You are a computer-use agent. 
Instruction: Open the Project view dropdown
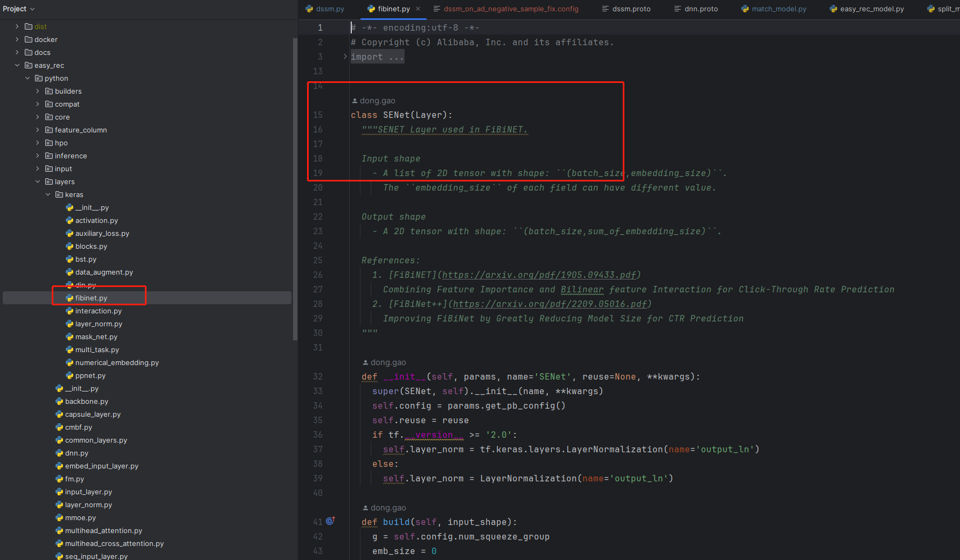pyautogui.click(x=19, y=9)
